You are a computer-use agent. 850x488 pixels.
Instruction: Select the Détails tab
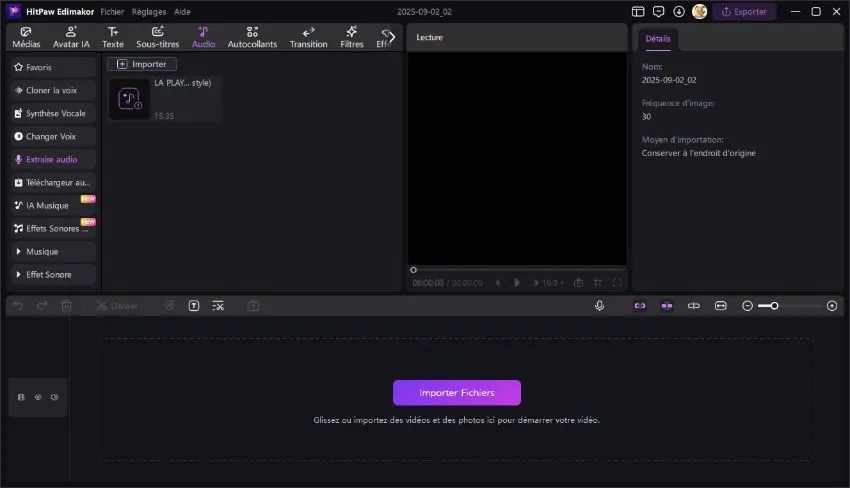tap(658, 38)
